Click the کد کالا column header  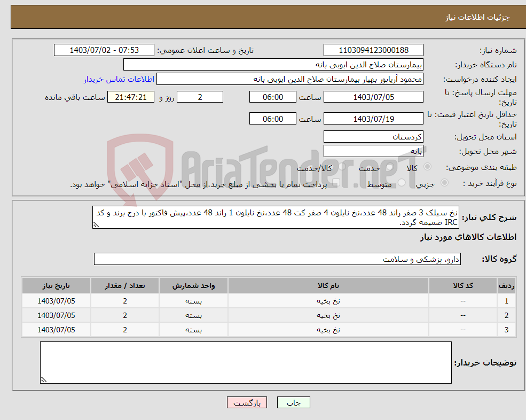pyautogui.click(x=463, y=285)
